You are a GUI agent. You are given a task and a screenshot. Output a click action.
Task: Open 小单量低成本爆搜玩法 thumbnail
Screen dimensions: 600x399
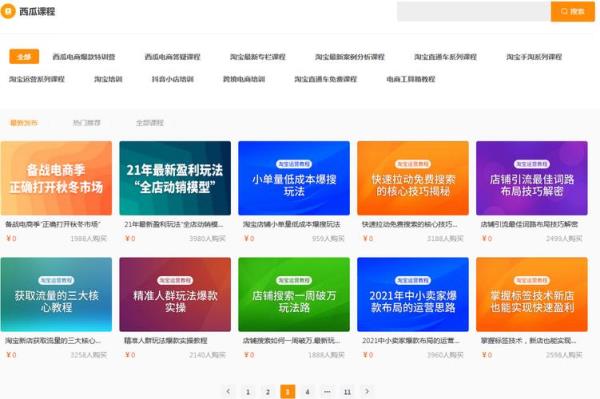tap(294, 178)
